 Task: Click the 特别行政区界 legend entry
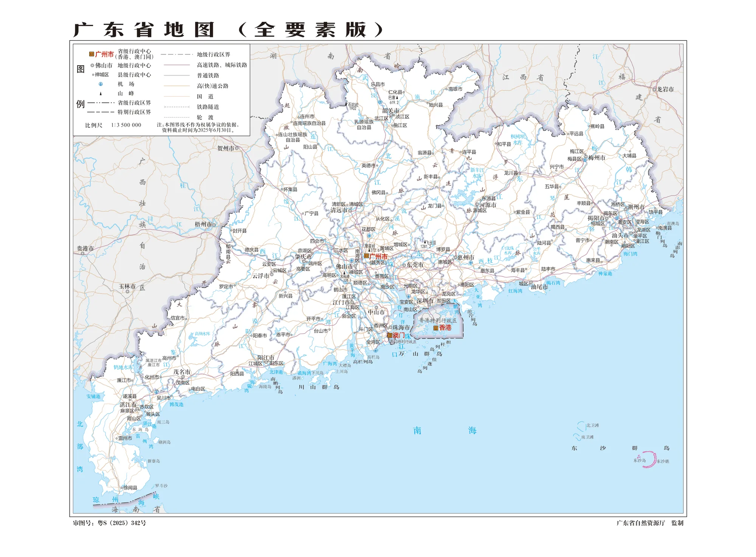[x=134, y=112]
